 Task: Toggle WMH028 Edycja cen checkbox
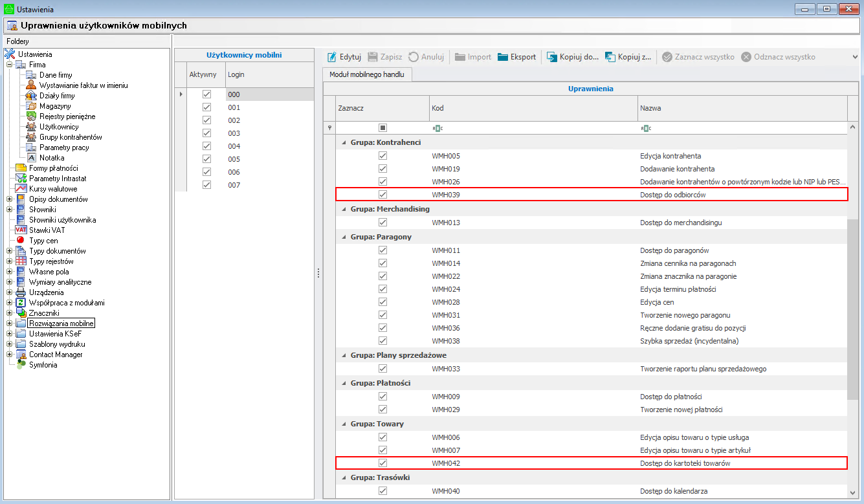tap(382, 302)
